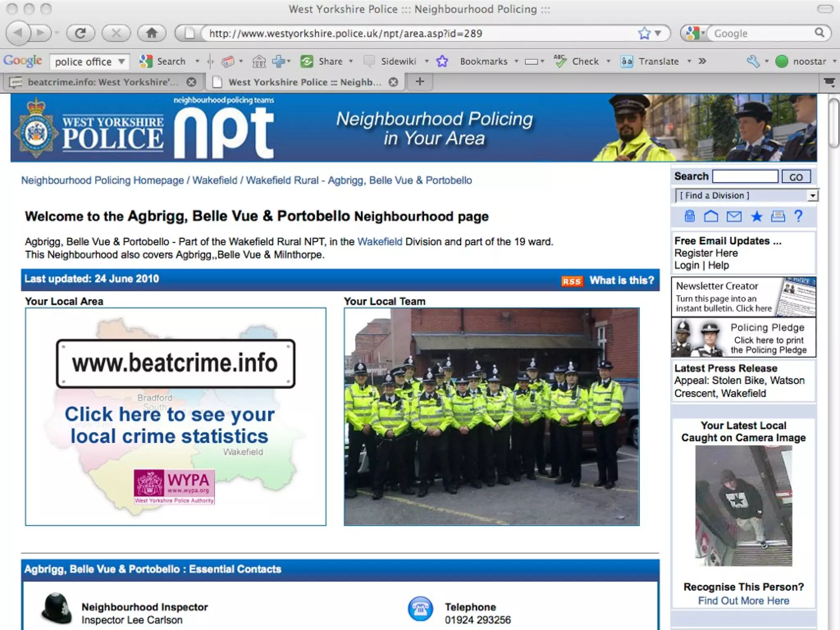
Task: Click the browser home button
Action: (152, 33)
